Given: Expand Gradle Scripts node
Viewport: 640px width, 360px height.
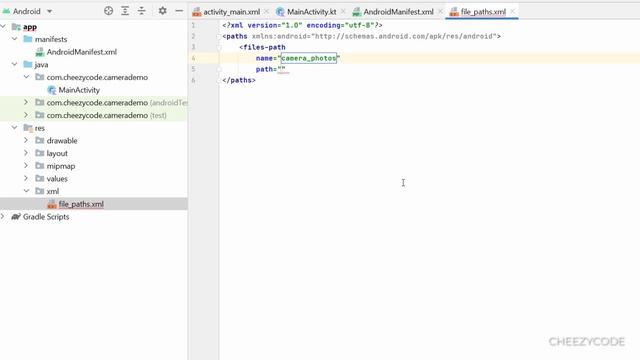Looking at the screenshot, I should (x=3, y=216).
